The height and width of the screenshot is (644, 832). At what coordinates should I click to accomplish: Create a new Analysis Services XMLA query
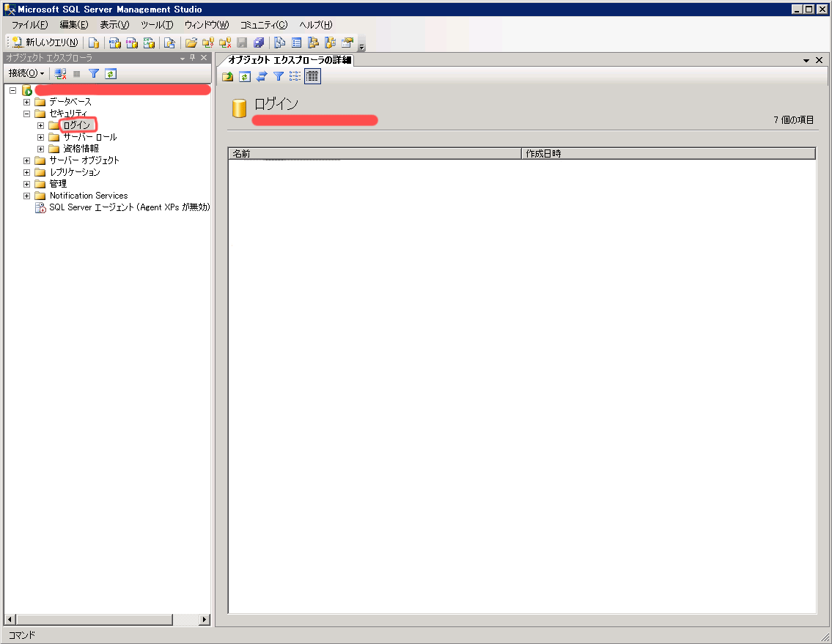tap(149, 42)
